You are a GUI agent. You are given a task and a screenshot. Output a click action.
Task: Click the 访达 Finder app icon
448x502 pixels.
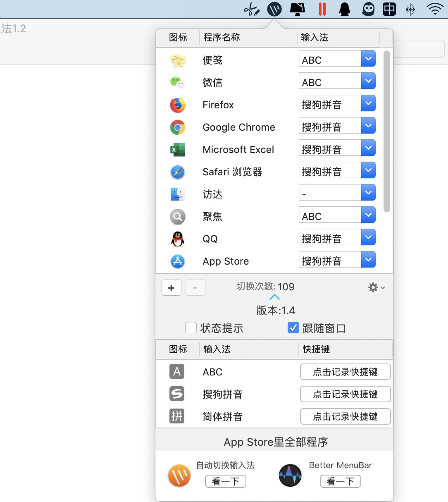[x=178, y=194]
